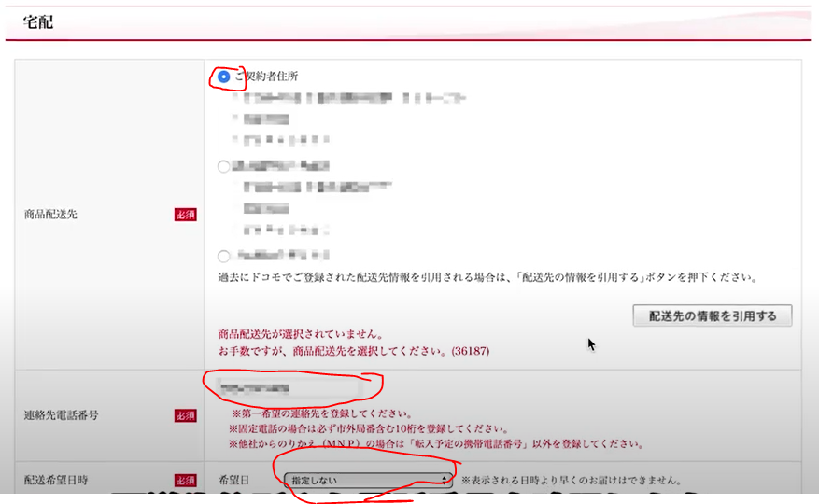Focus the 連絡先電話番号 input field
The height and width of the screenshot is (504, 819).
(289, 388)
